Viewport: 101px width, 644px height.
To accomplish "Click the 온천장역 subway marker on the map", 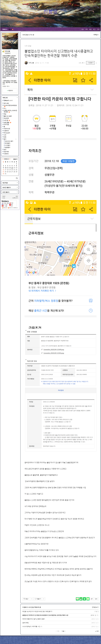I will click(74, 266).
